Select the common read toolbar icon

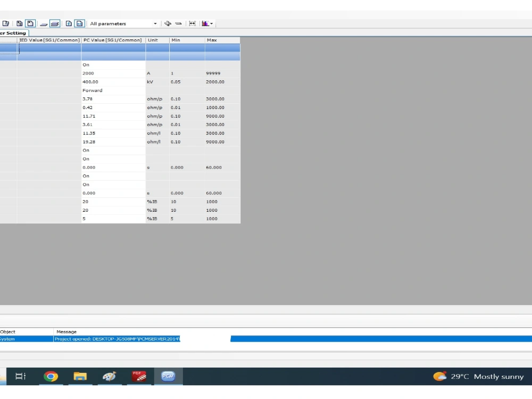(x=45, y=23)
